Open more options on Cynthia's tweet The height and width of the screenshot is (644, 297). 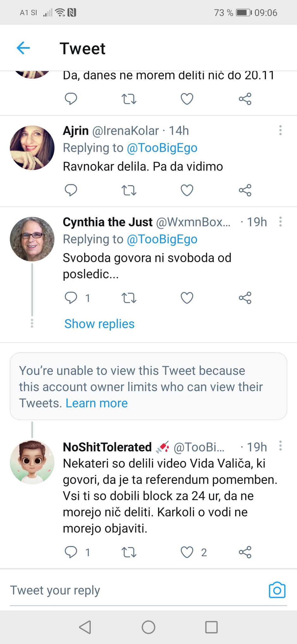coord(280,222)
